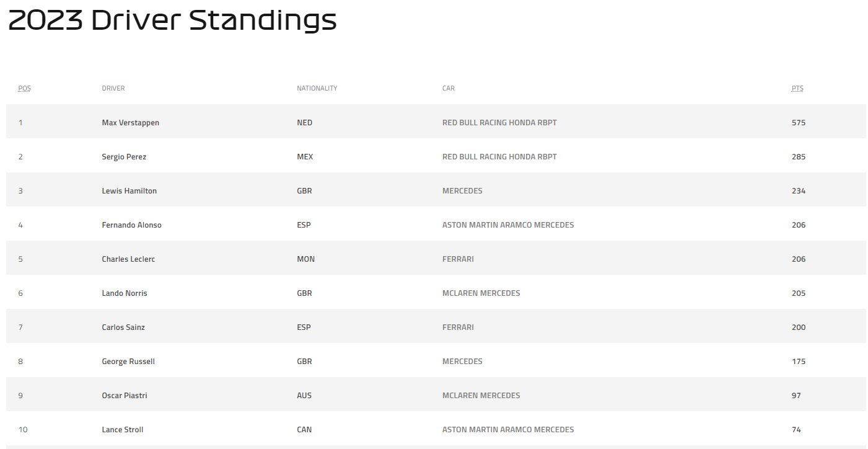Image resolution: width=868 pixels, height=449 pixels.
Task: Select Charles Leclerc in standings
Action: coord(128,259)
